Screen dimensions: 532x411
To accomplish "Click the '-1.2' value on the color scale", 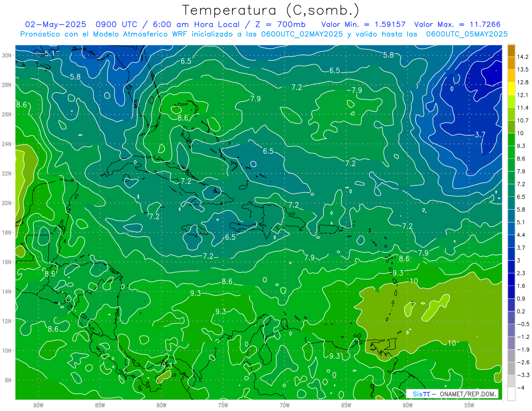I will pyautogui.click(x=523, y=337).
